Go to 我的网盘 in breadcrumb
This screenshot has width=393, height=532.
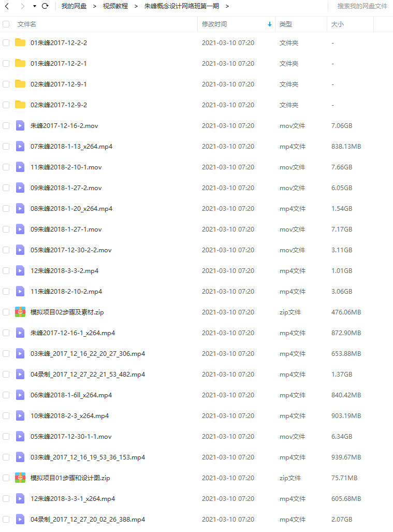pos(74,6)
